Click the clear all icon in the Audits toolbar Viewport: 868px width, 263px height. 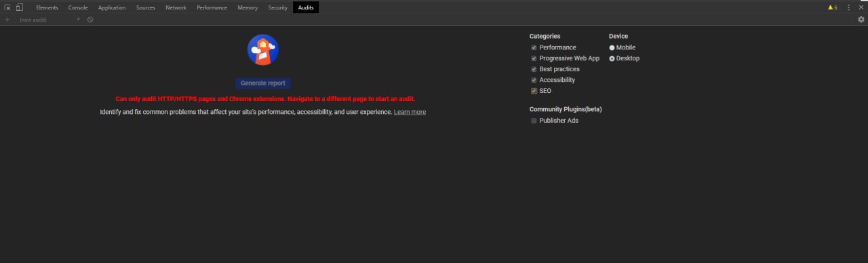(90, 20)
